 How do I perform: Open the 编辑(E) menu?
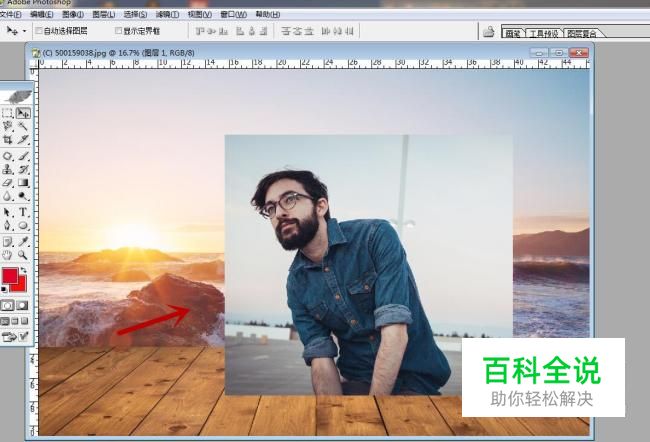[x=41, y=15]
